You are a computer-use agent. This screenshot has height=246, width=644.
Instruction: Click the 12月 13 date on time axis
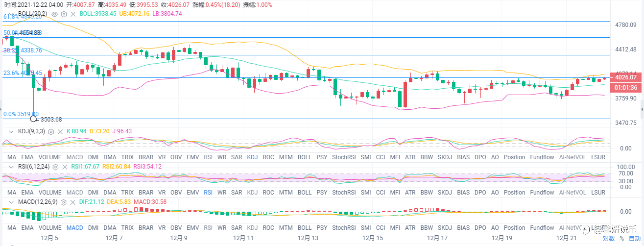point(308,238)
